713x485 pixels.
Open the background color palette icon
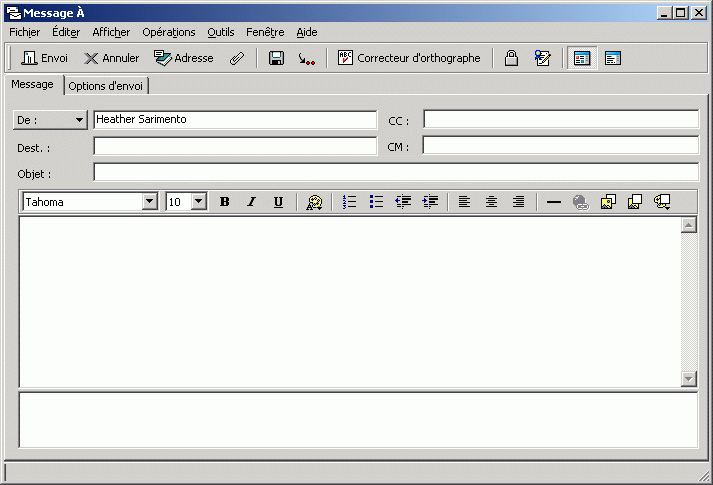(662, 202)
